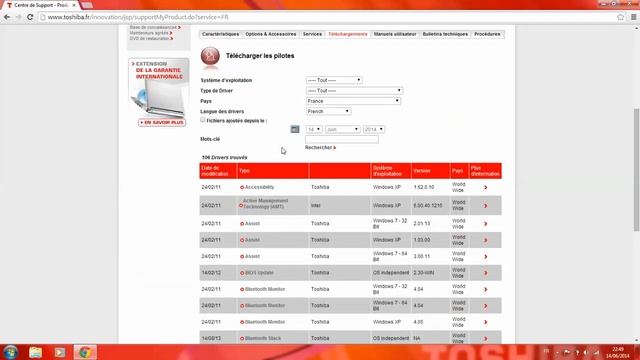Open the Bluetooth Stack driver link
The height and width of the screenshot is (360, 640).
pos(263,338)
